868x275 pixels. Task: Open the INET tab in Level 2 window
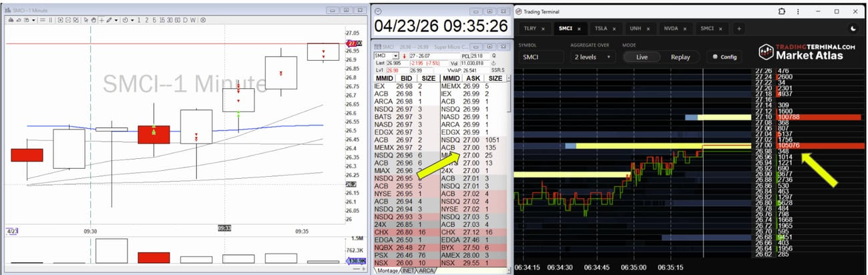click(x=407, y=270)
